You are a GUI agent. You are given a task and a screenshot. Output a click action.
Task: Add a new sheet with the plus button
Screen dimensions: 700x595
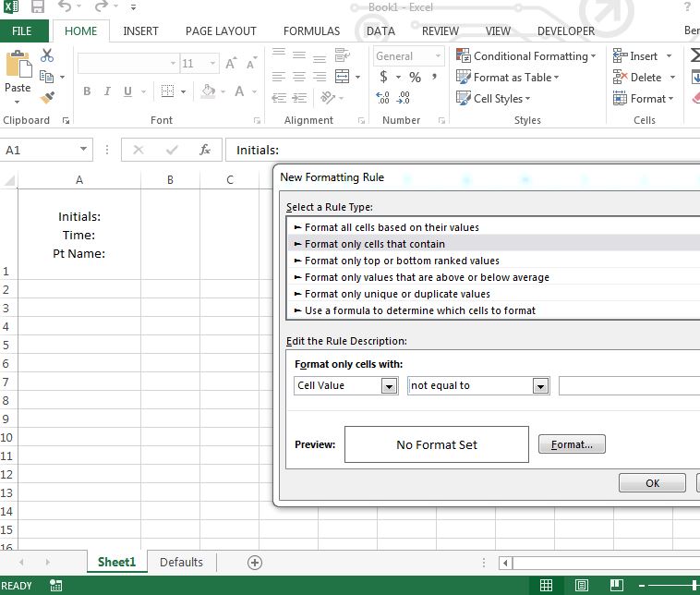[255, 563]
